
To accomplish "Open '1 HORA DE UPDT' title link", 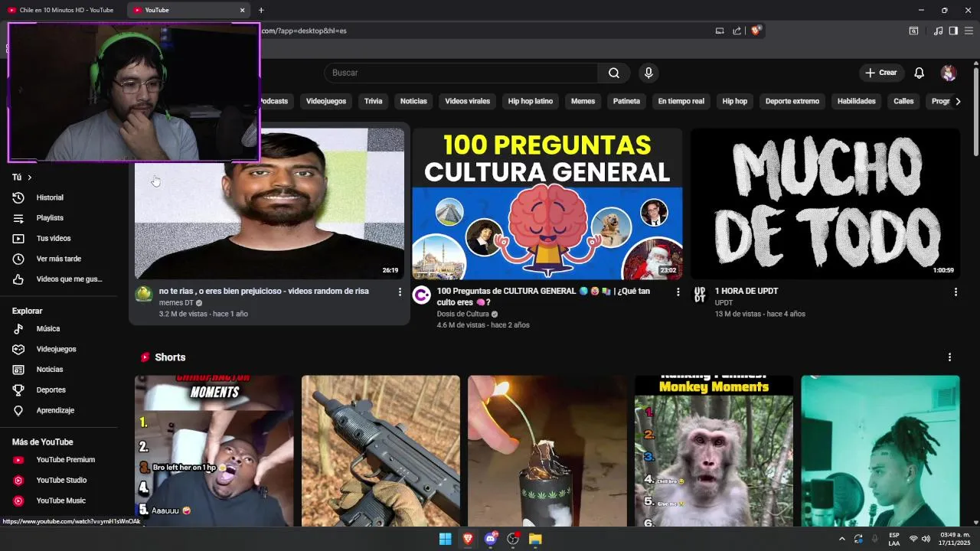I will [746, 291].
